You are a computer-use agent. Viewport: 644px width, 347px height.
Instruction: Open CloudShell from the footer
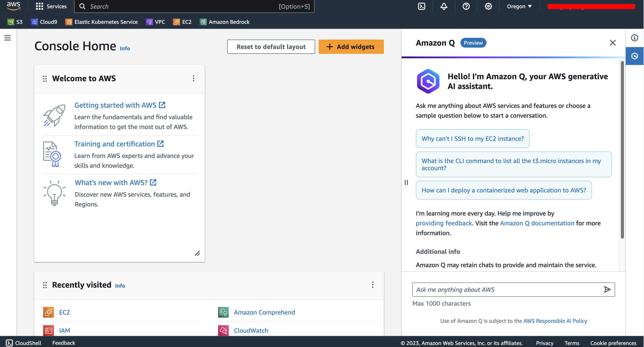pos(24,343)
